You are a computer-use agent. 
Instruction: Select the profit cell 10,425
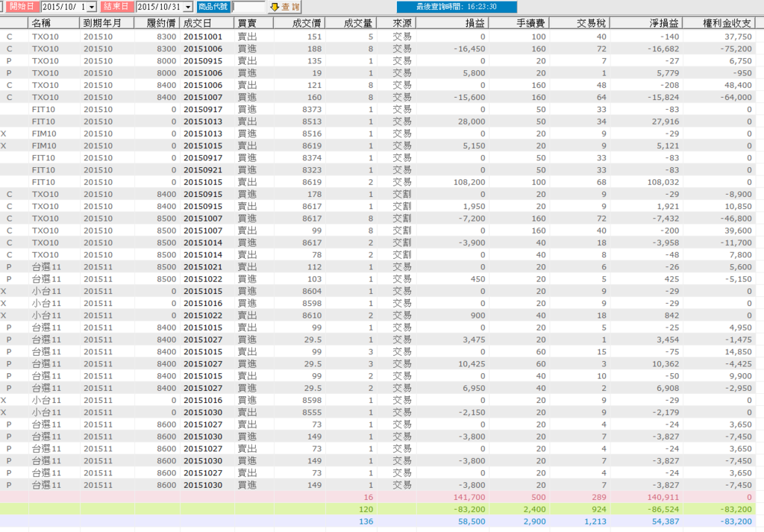pos(472,364)
